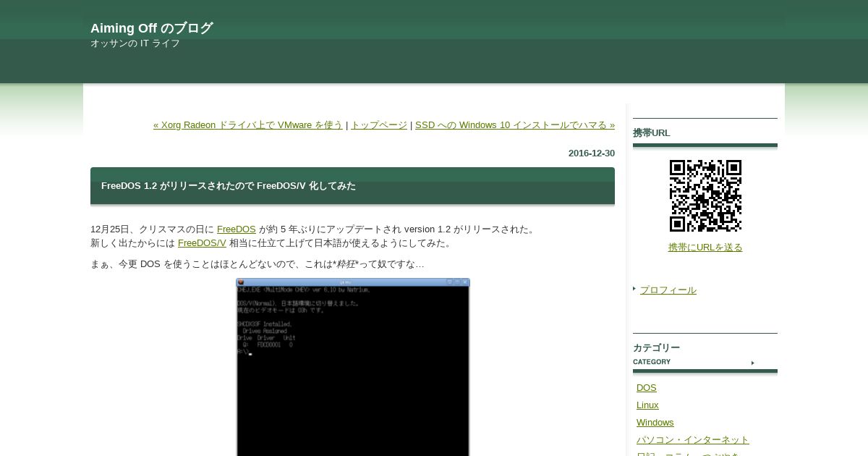The height and width of the screenshot is (456, 868).
Task: Open the first FreeDOS link in the article
Action: pyautogui.click(x=237, y=229)
